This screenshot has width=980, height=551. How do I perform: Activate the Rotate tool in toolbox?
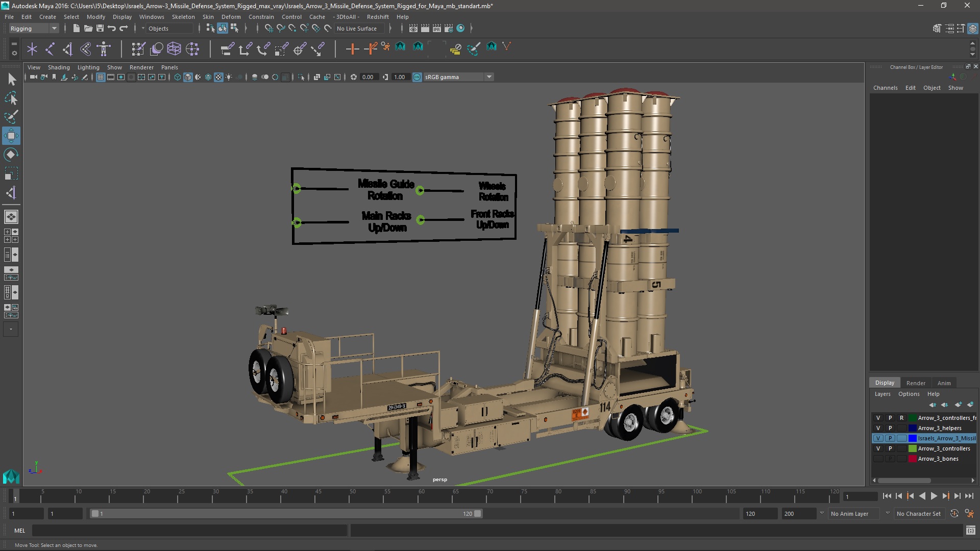click(11, 155)
